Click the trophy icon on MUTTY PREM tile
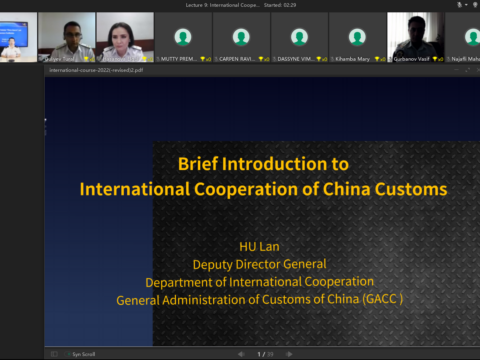Image resolution: width=480 pixels, height=360 pixels. tap(203, 59)
